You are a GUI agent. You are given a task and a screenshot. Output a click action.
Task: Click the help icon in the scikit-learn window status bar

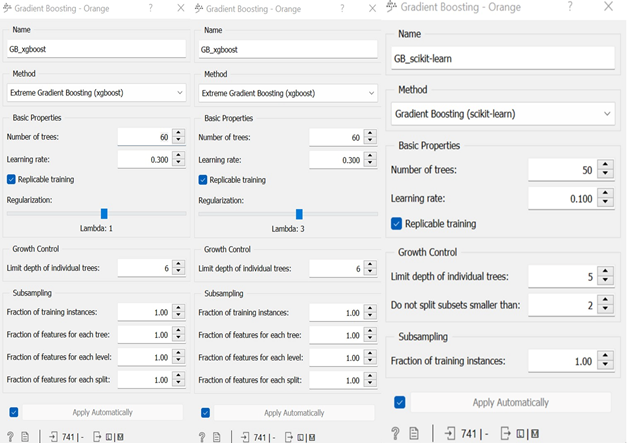point(396,433)
